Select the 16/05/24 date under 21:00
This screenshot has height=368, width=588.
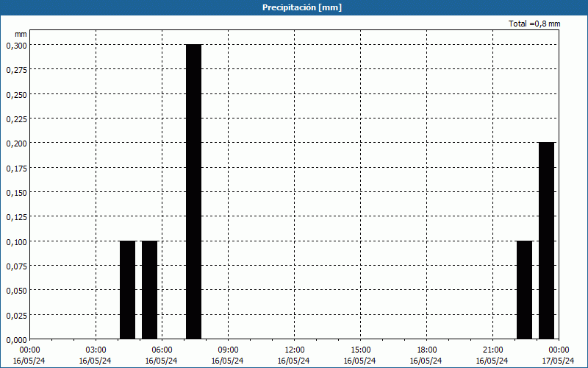[x=492, y=361]
